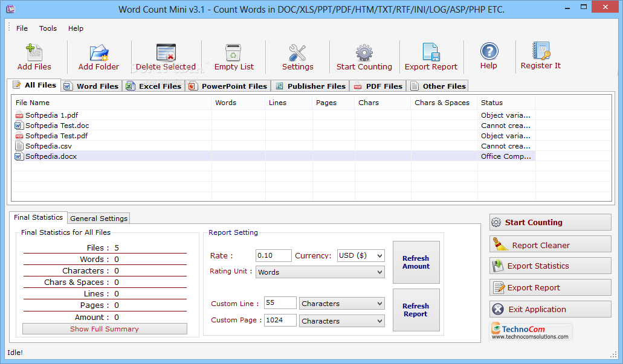Viewport: 623px width, 364px height.
Task: Switch to the All Files tab
Action: (34, 85)
